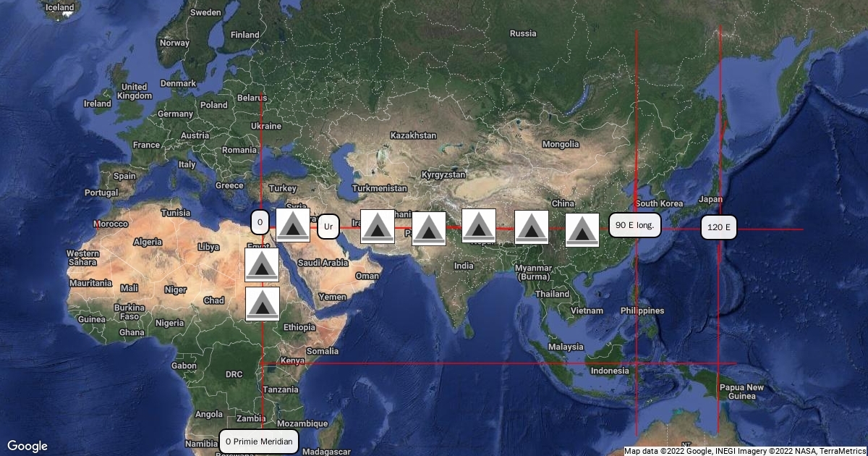Select the pyramid marker over Sudan above Ethiopia

point(262,304)
